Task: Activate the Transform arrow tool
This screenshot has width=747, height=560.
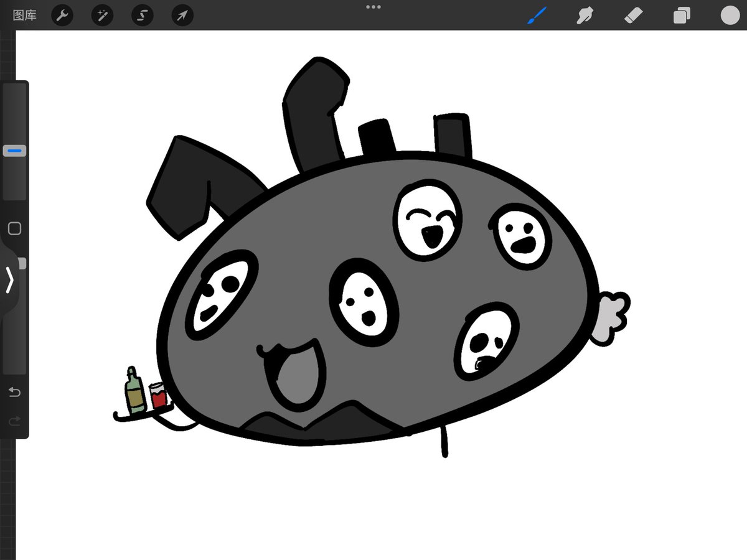Action: click(182, 15)
